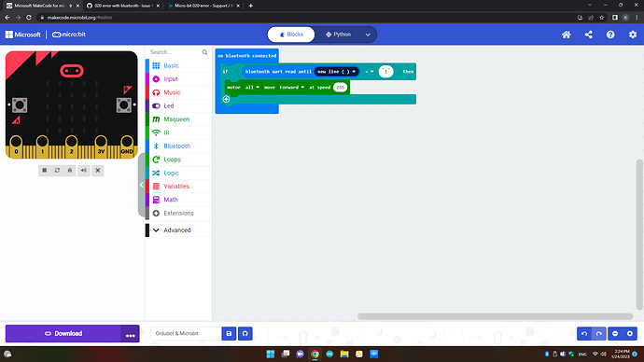The height and width of the screenshot is (362, 644).
Task: Expand the language dropdown next to Python
Action: coord(368,35)
